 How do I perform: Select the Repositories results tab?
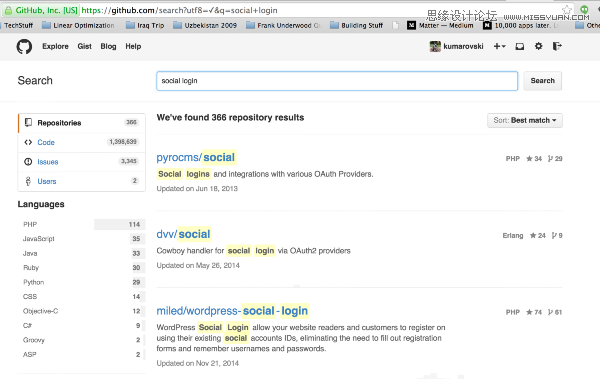[82, 123]
